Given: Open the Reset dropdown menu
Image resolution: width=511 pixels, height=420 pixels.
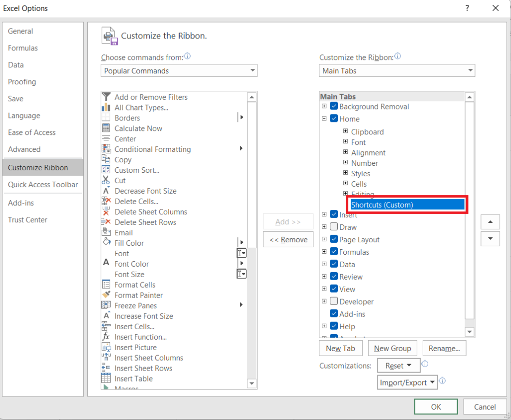Looking at the screenshot, I should pos(398,365).
